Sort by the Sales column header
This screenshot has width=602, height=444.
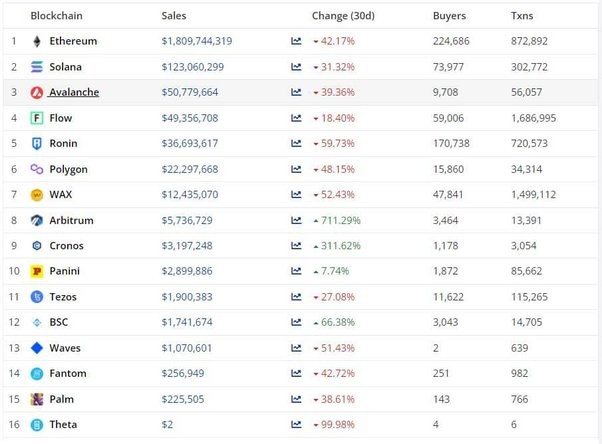174,16
